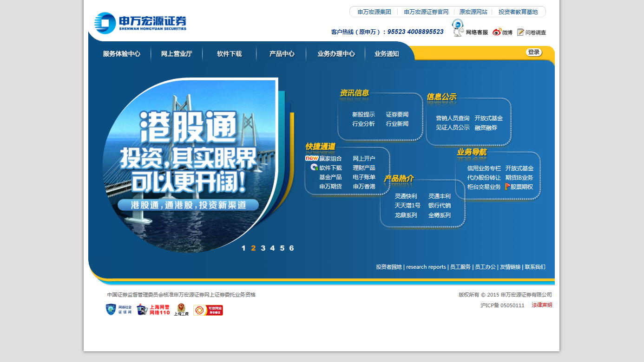Open 信用业务专栏 link
The width and height of the screenshot is (644, 362).
click(x=484, y=168)
